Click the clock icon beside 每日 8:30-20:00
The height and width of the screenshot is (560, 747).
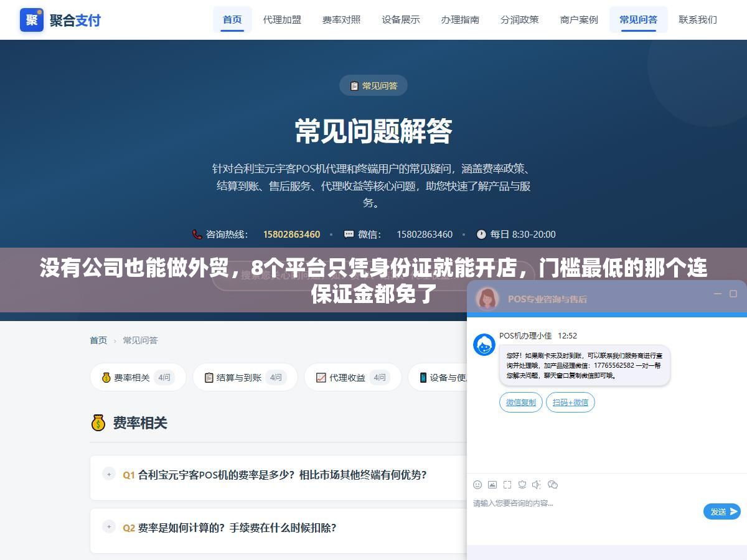[x=481, y=235]
